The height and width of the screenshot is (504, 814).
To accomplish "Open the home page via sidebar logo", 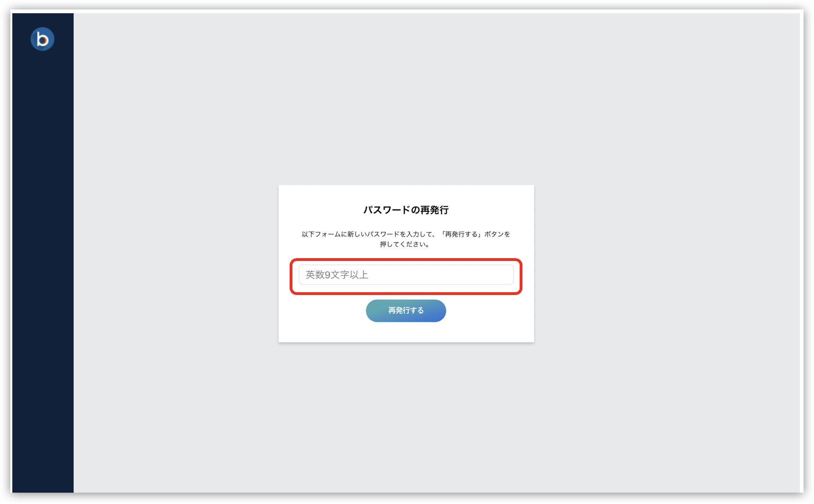I will (x=43, y=39).
